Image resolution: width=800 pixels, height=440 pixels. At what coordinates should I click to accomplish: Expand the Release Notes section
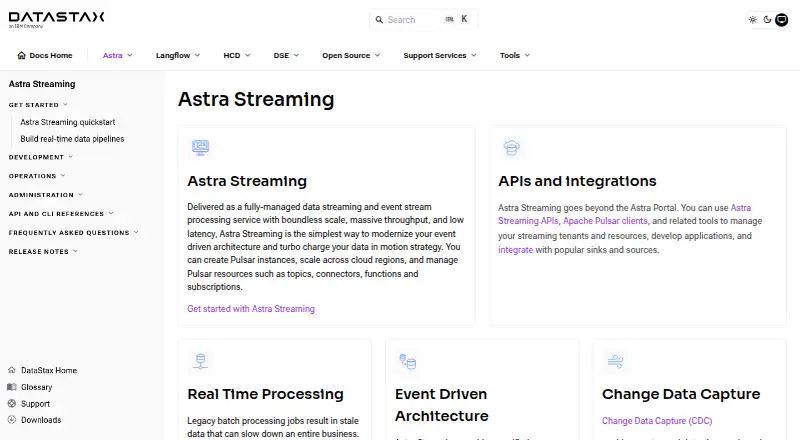[43, 252]
